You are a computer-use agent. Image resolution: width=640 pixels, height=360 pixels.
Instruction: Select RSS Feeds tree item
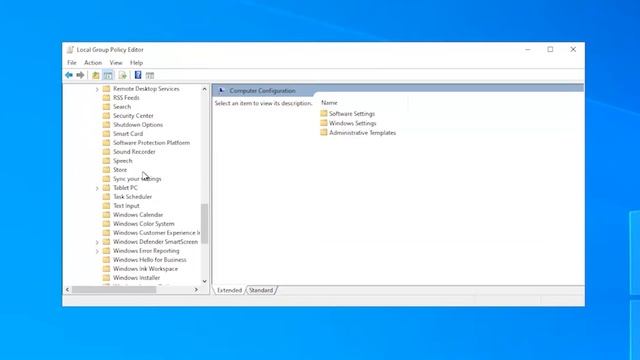(x=126, y=98)
